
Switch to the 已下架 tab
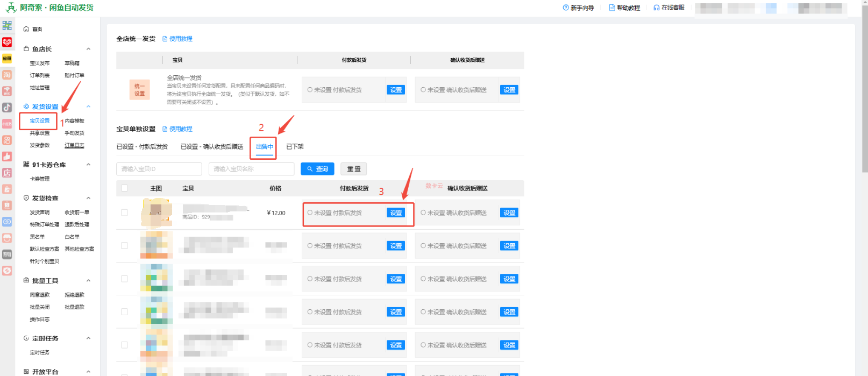[295, 147]
